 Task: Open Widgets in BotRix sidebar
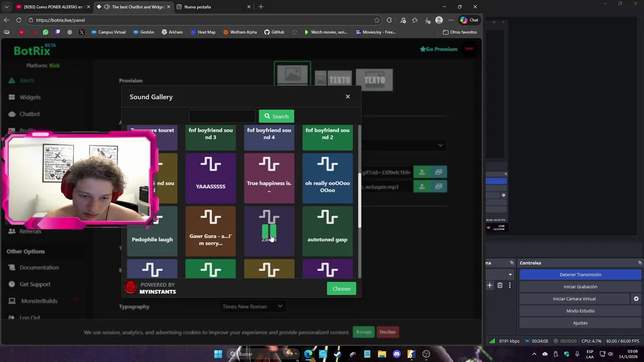coord(30,97)
